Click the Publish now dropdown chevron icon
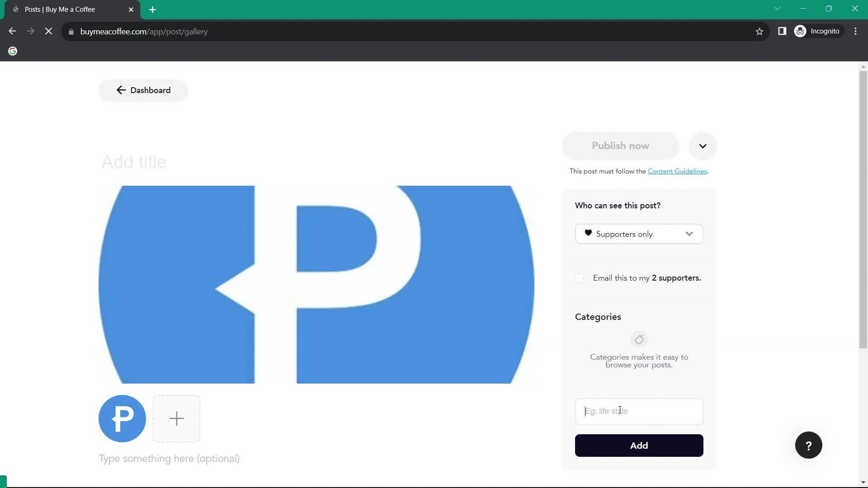Screen dimensions: 868x488 tap(703, 145)
